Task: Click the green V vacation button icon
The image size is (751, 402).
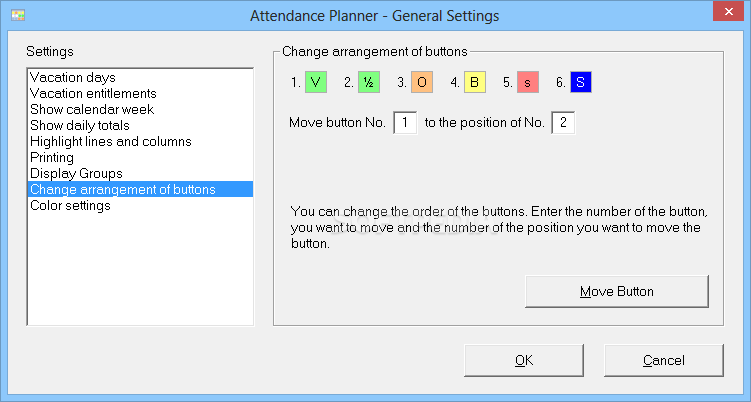Action: (x=316, y=82)
